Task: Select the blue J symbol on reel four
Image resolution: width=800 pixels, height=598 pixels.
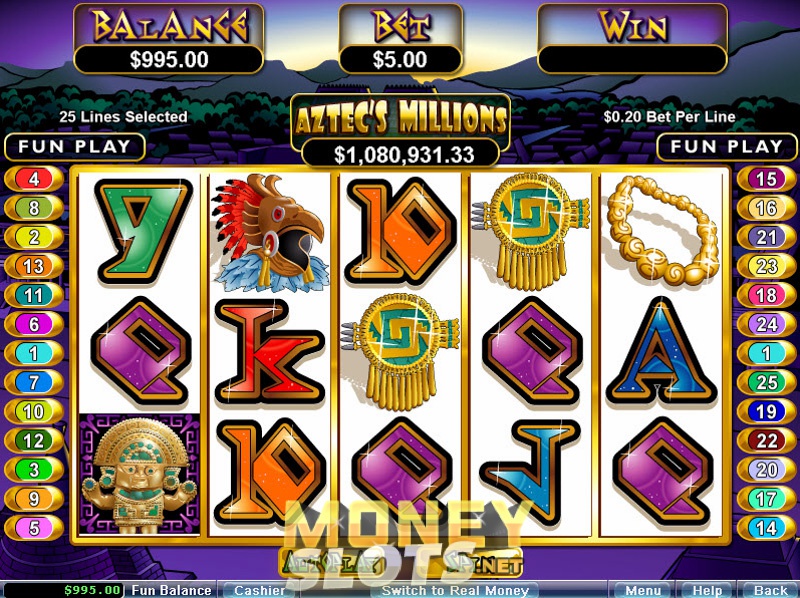Action: pyautogui.click(x=530, y=470)
